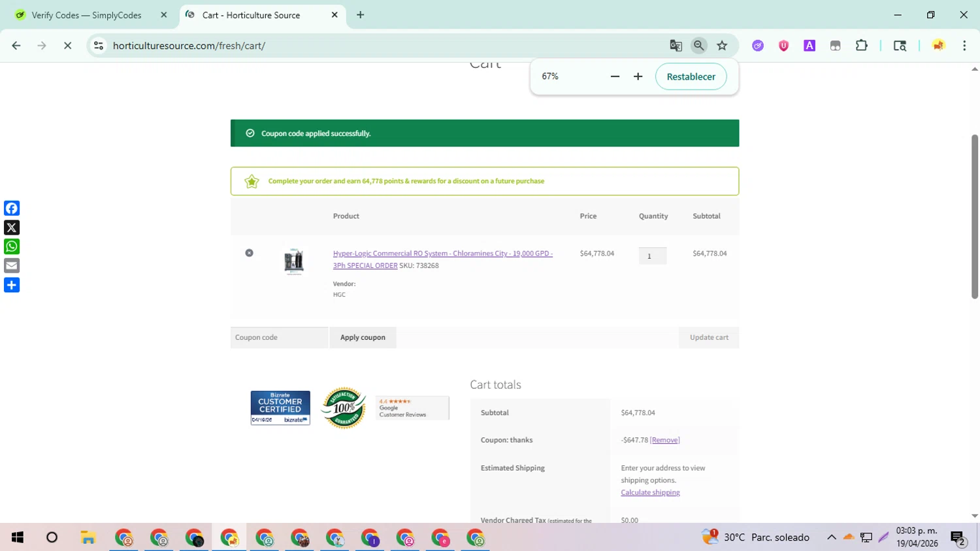
Task: Click the earn 64,778 points rewards notice
Action: (406, 181)
